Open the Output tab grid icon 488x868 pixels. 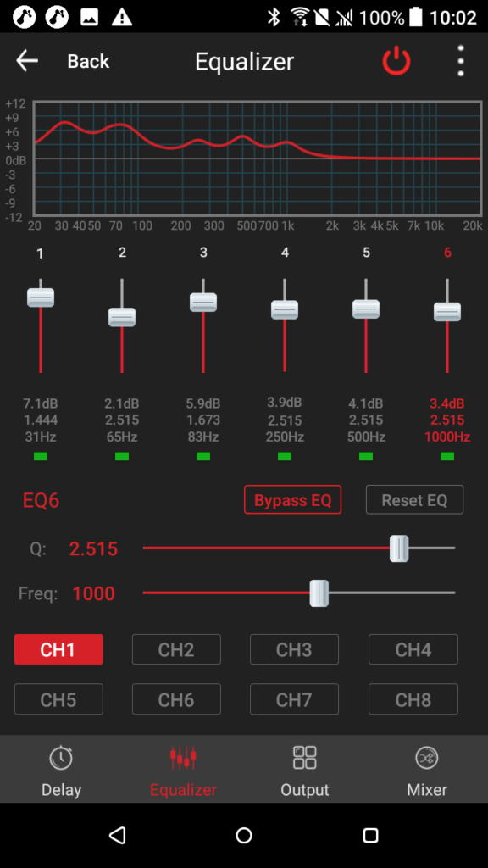(x=304, y=757)
